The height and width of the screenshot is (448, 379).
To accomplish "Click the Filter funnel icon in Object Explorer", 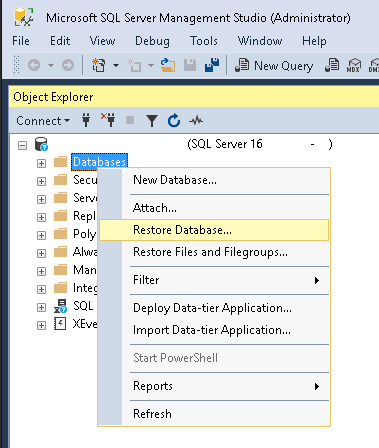I will tap(152, 121).
